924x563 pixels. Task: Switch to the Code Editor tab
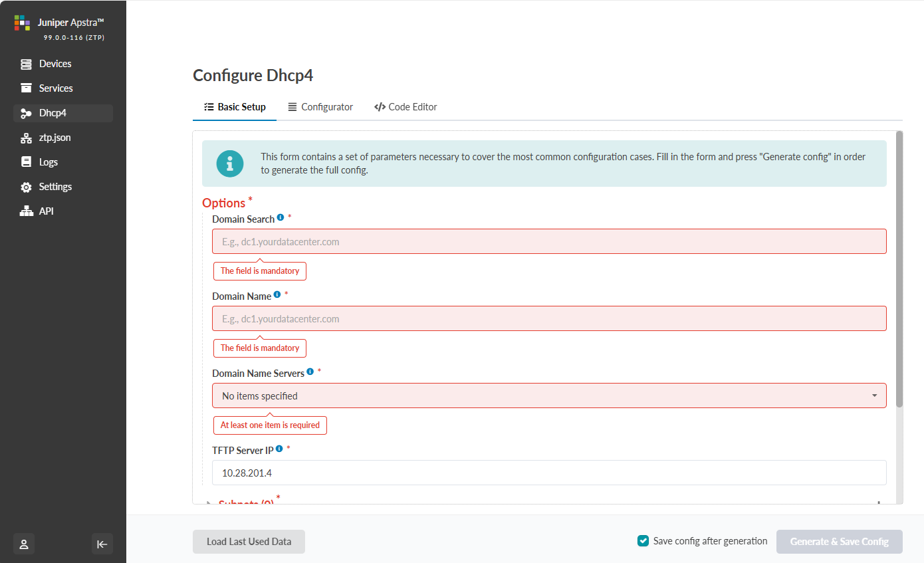(x=405, y=107)
